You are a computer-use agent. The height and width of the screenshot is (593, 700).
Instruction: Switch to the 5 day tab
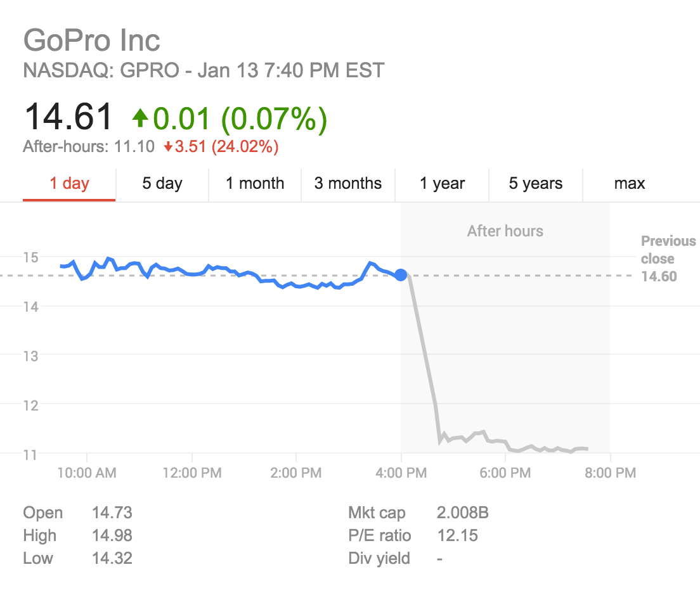coord(162,184)
